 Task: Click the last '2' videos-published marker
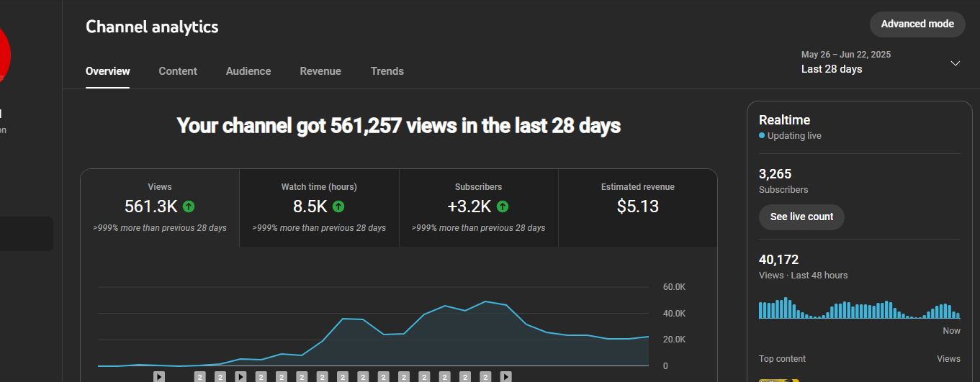click(x=486, y=376)
